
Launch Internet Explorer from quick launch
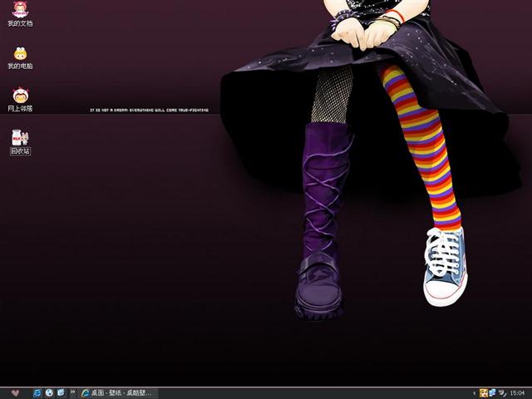tap(37, 393)
